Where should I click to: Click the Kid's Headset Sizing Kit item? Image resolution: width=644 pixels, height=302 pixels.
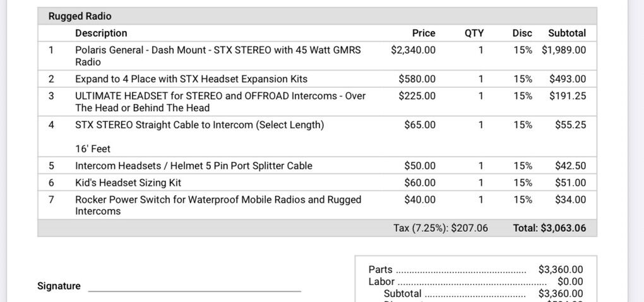[128, 183]
